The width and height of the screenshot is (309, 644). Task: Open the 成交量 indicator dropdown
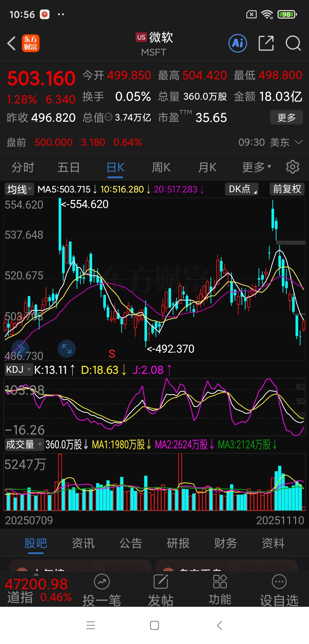(24, 445)
